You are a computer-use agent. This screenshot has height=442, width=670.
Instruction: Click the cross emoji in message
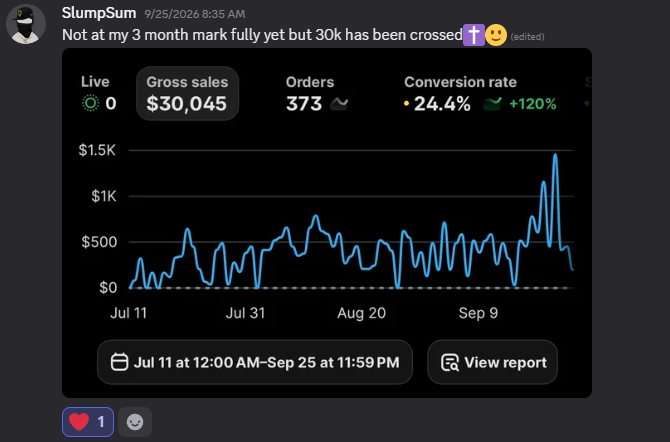tap(473, 35)
